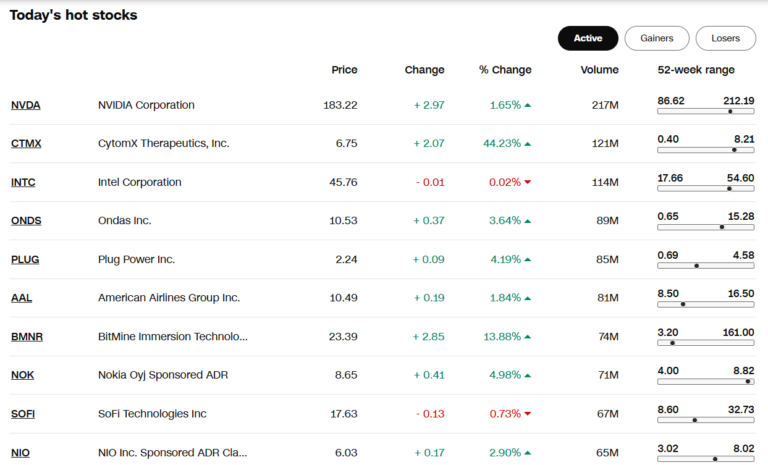Open the PLUG ticker link

tap(25, 260)
